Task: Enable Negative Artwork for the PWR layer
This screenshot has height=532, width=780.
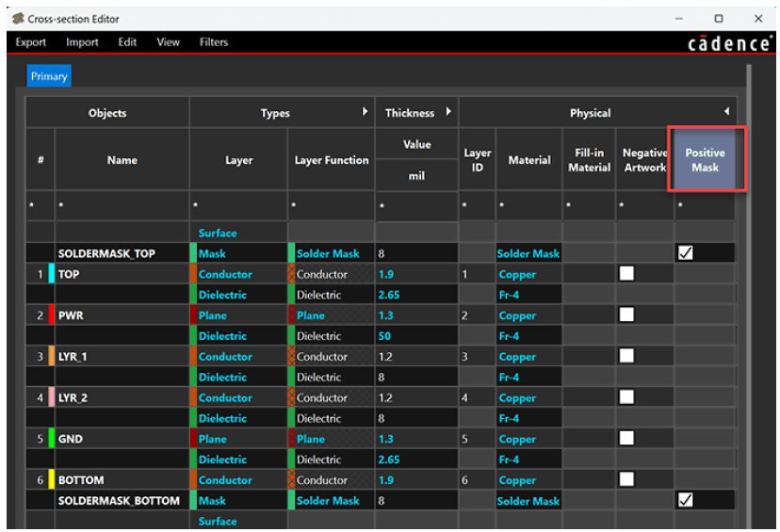Action: pyautogui.click(x=626, y=315)
